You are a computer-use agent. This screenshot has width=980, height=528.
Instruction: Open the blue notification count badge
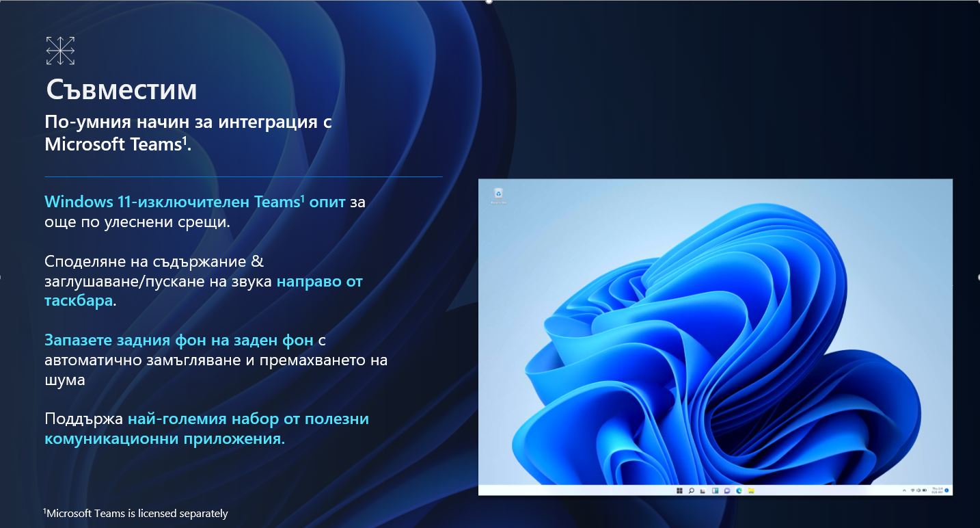coord(947,490)
